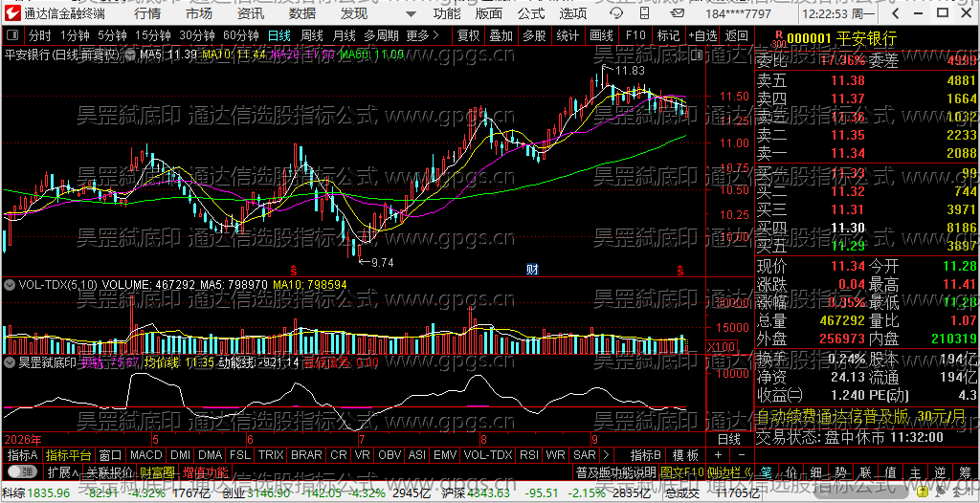Viewport: 980px width, 503px height.
Task: Zoom out chart with the − button
Action: pos(742,454)
